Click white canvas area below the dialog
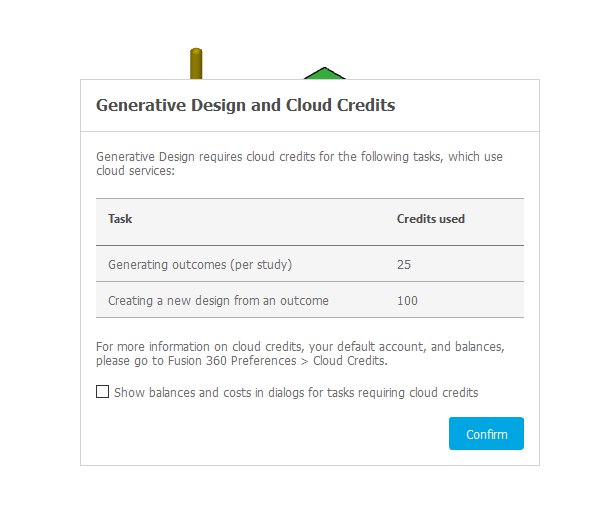 306,488
